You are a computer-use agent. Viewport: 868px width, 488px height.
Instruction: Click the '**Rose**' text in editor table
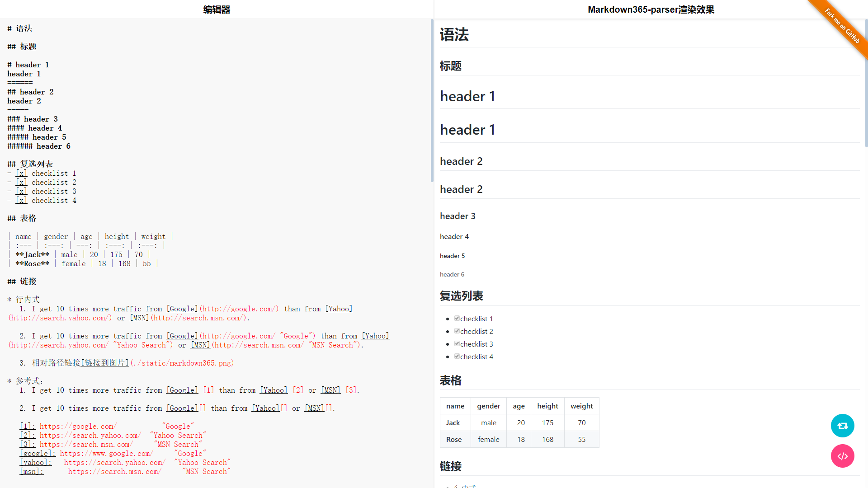coord(32,264)
